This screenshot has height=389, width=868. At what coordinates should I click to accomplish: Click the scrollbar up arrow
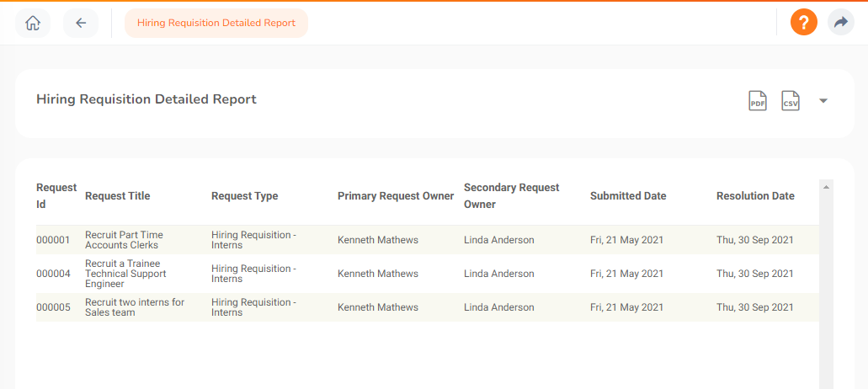pos(827,186)
